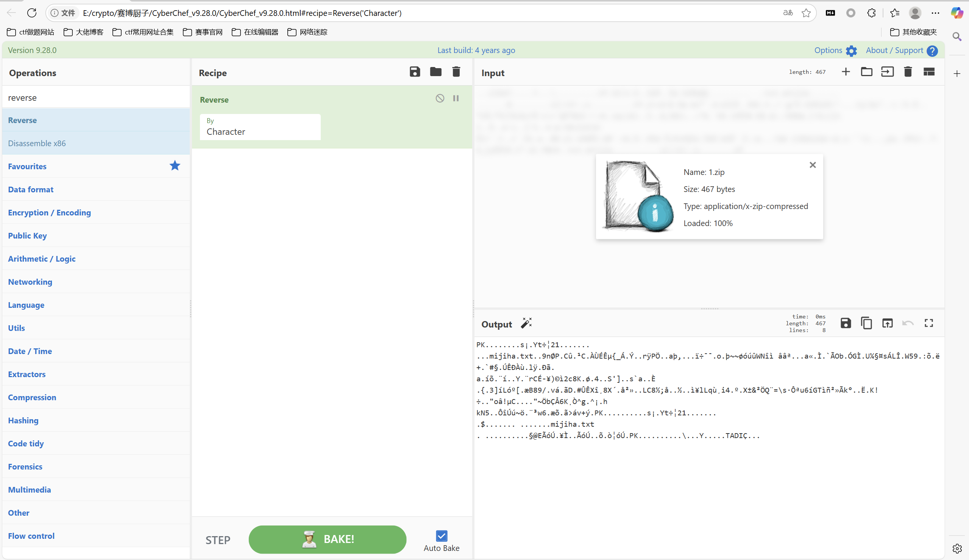Open the Options gear
Viewport: 969px width, 560px height.
coord(851,51)
